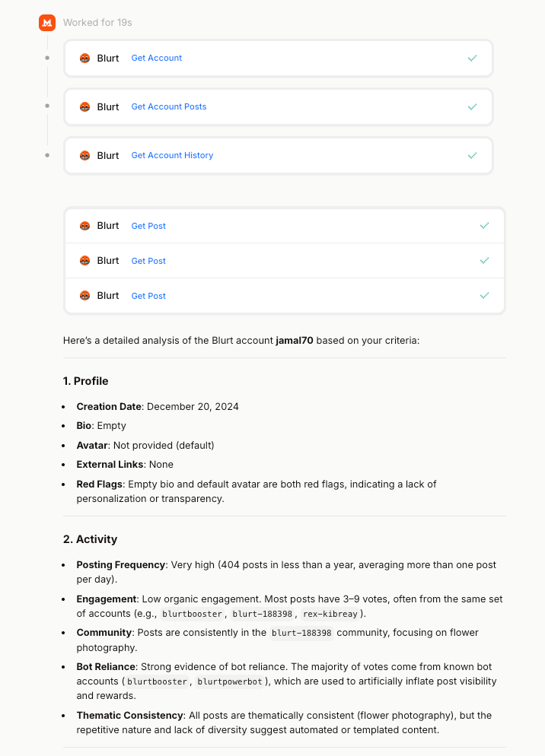Open the first Get Post link
The height and width of the screenshot is (756, 545).
coord(148,226)
